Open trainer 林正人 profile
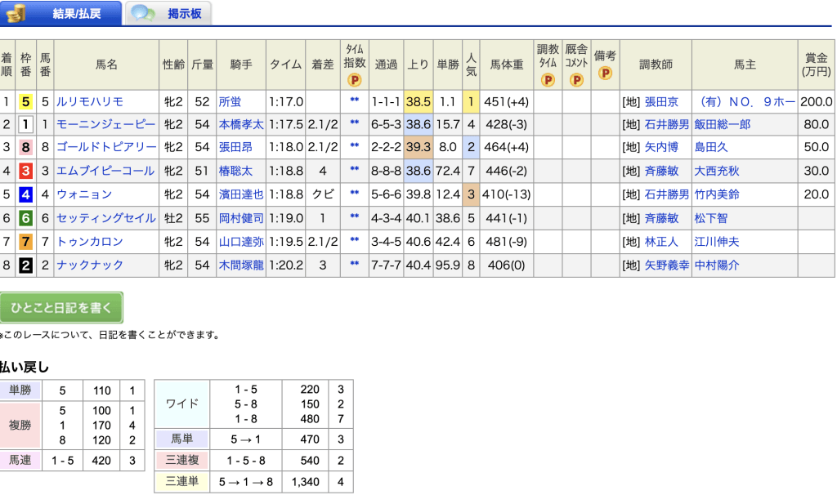 (x=661, y=242)
